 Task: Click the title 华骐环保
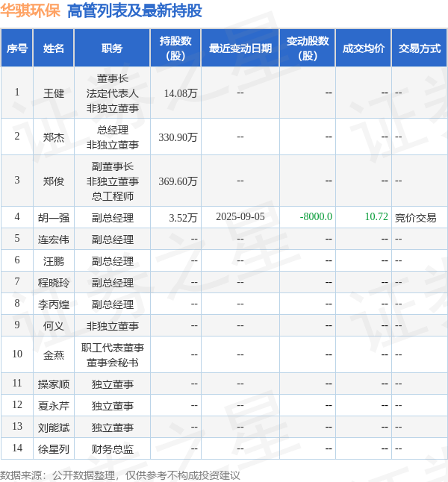30,10
